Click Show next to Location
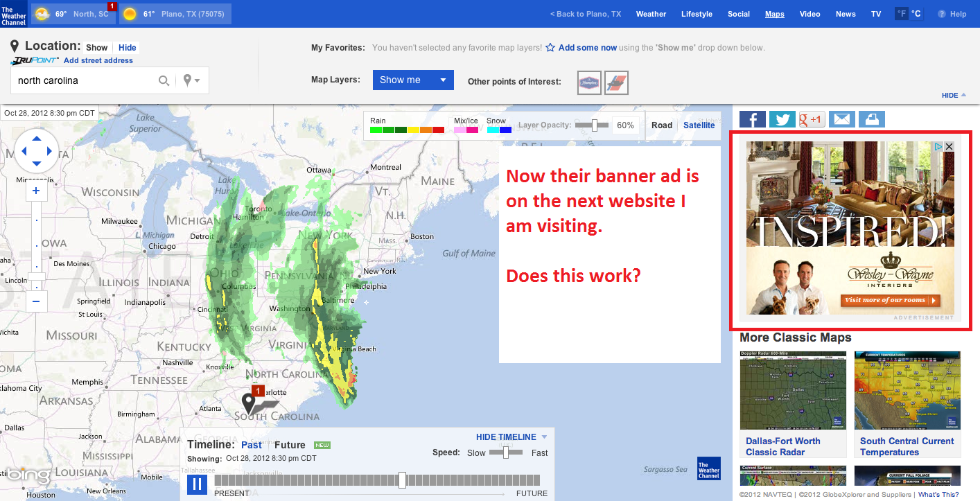The height and width of the screenshot is (501, 980). [x=97, y=48]
